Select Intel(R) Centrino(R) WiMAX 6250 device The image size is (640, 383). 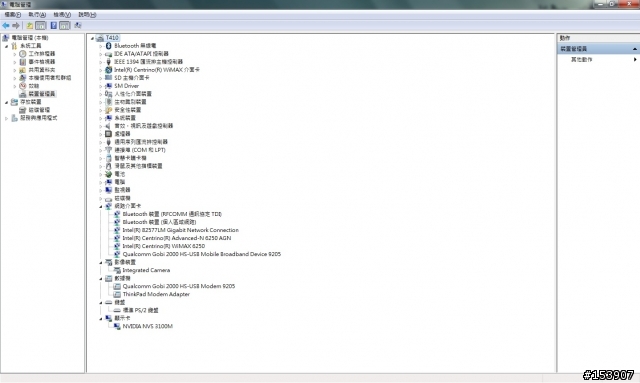[x=164, y=246]
